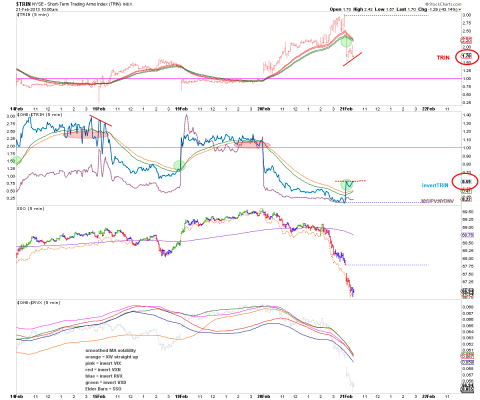Click the "High" value in the header quote line
The image size is (480, 400).
(x=368, y=9)
